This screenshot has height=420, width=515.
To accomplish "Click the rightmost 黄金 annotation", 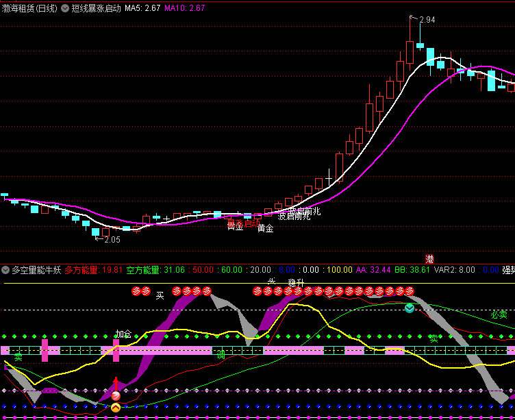I will [266, 228].
